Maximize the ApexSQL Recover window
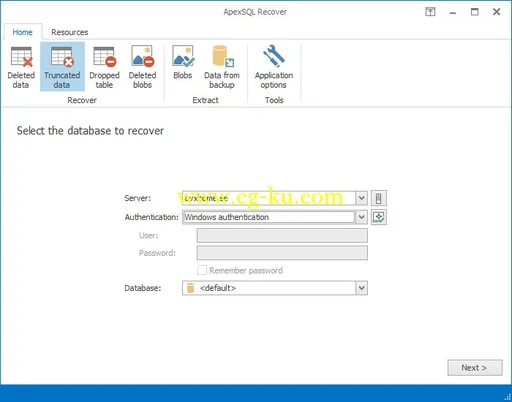The height and width of the screenshot is (402, 512). (x=475, y=12)
